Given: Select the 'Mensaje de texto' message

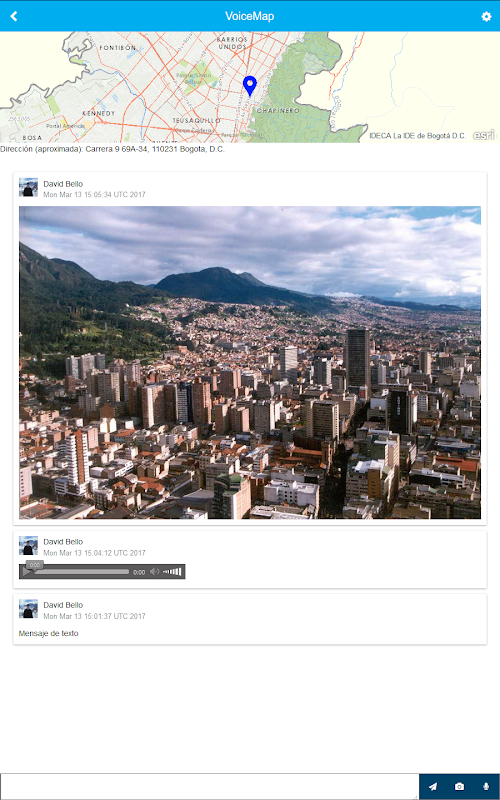Looking at the screenshot, I should click(48, 633).
